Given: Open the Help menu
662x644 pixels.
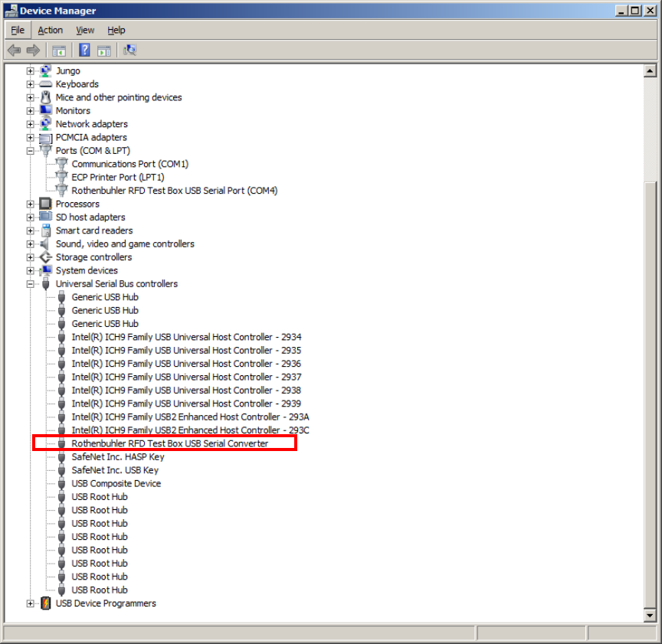Looking at the screenshot, I should pyautogui.click(x=116, y=31).
